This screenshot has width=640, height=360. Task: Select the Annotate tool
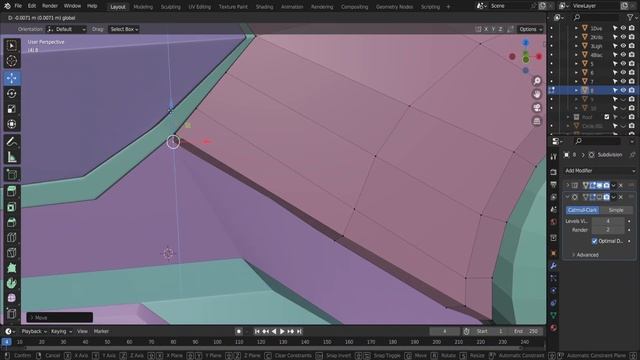(11, 142)
